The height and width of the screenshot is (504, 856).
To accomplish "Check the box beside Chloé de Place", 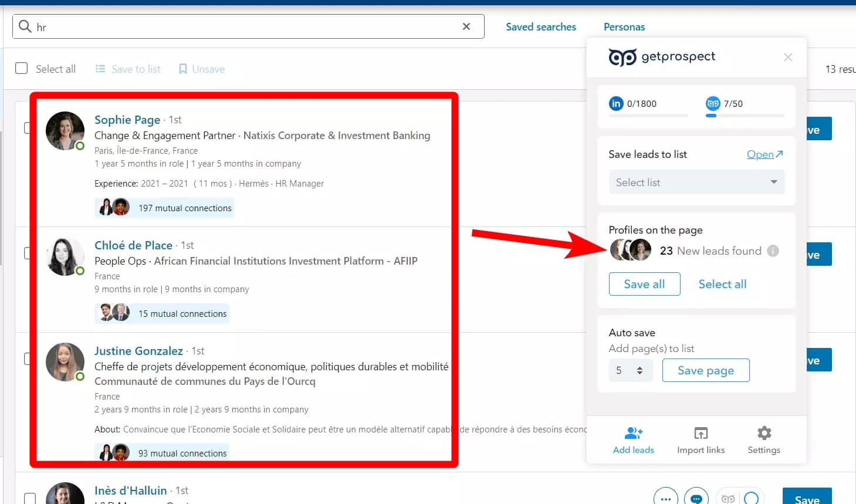I will [26, 252].
